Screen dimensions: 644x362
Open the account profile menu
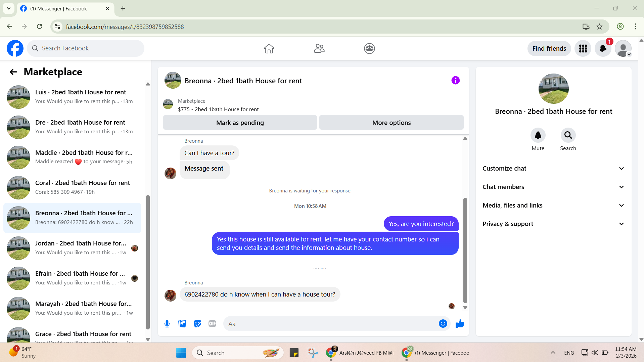(x=623, y=49)
